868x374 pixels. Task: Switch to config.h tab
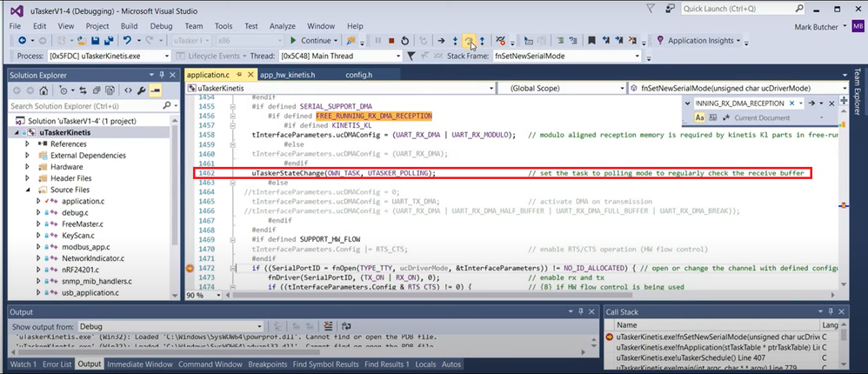tap(359, 75)
